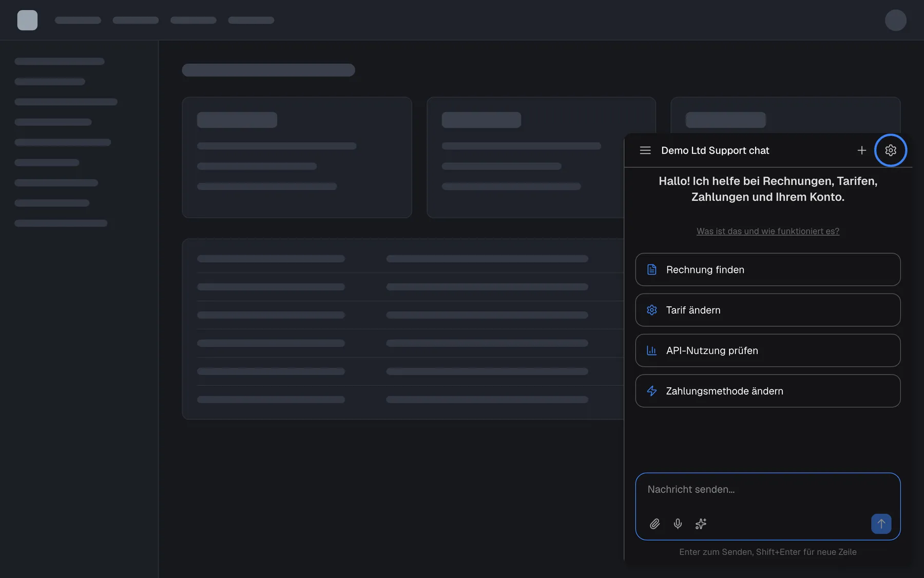
Task: Send the message with the arrow button
Action: 881,524
